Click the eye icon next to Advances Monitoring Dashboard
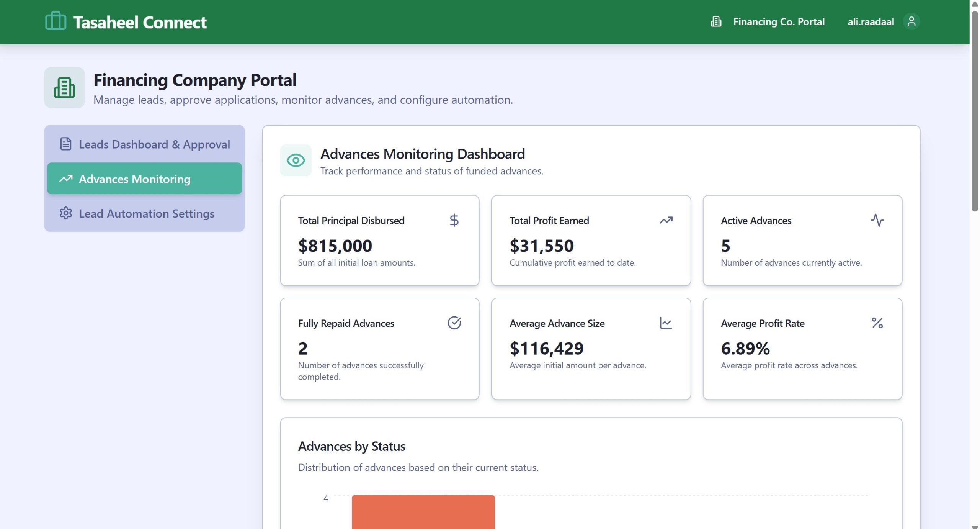 click(296, 160)
